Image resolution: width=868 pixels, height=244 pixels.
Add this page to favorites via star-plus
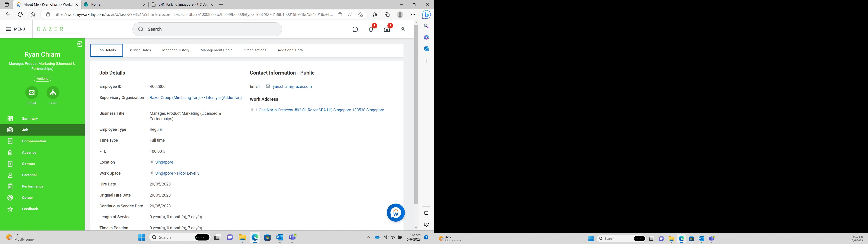361,14
